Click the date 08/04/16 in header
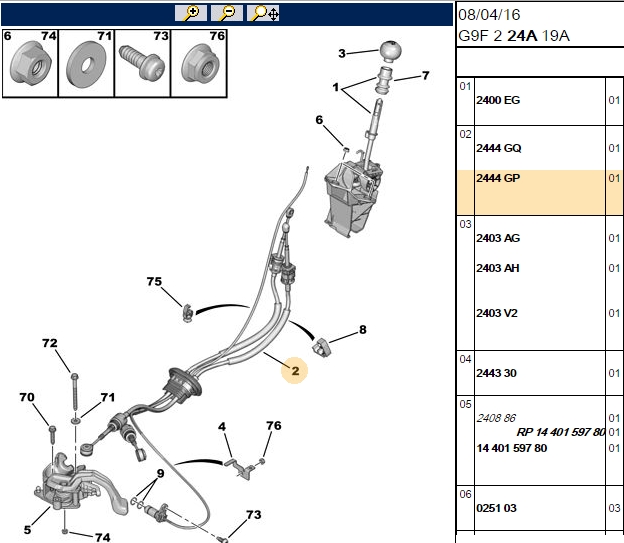This screenshot has width=624, height=543. (489, 15)
